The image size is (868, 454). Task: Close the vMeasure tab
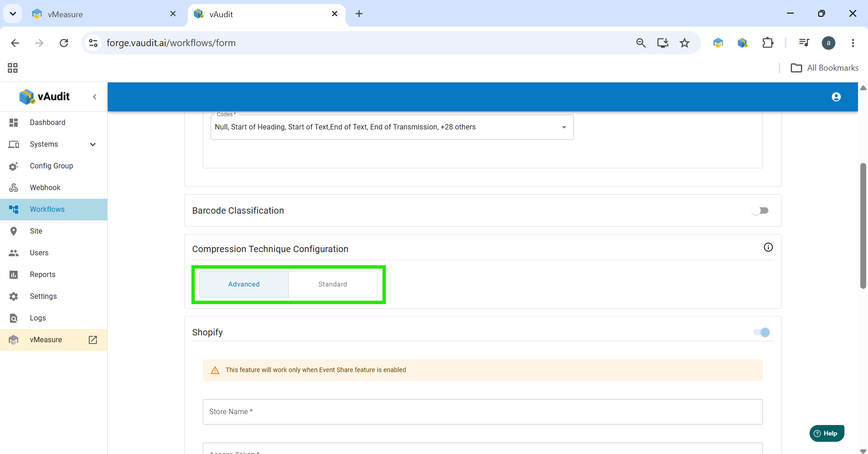(173, 14)
